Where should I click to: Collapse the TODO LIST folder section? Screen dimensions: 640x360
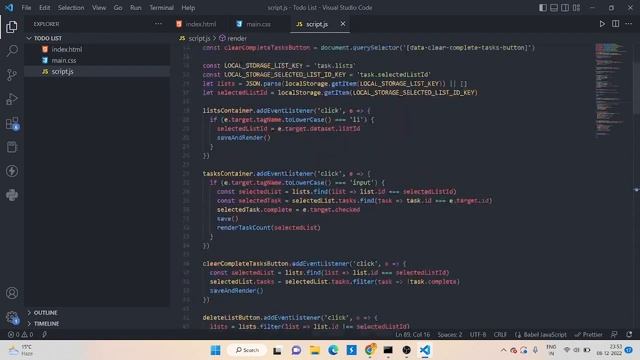[97, 38]
